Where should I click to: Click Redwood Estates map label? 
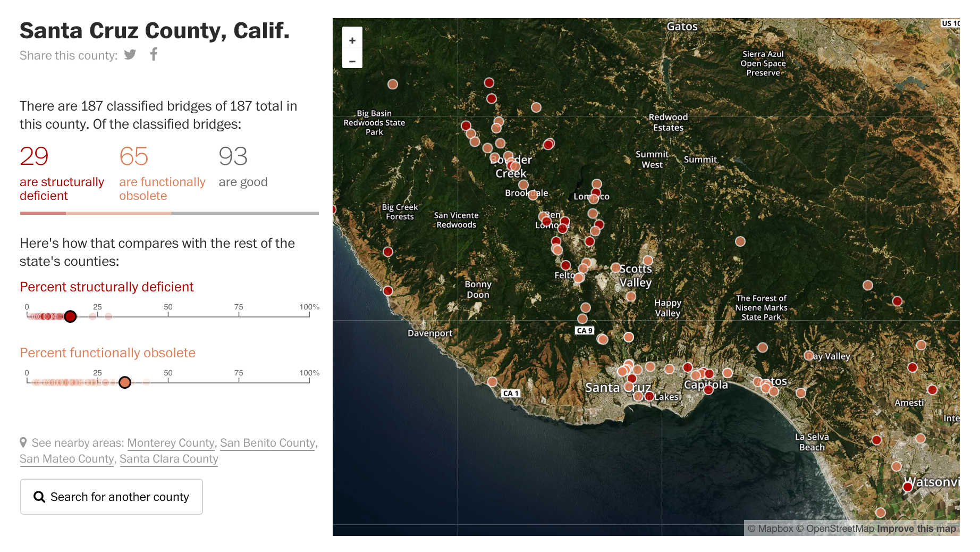click(x=668, y=122)
